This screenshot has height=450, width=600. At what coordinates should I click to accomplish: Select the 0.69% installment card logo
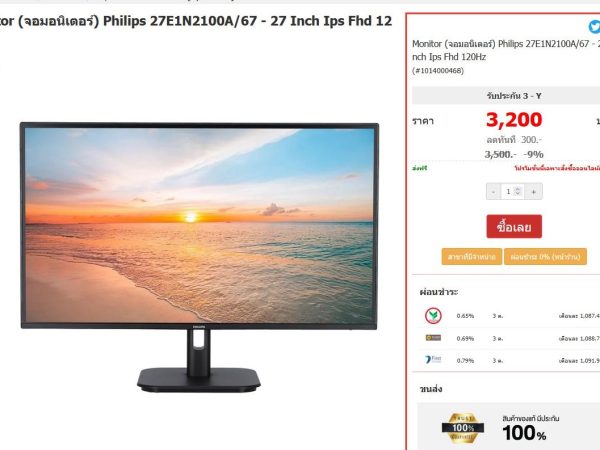click(x=433, y=338)
